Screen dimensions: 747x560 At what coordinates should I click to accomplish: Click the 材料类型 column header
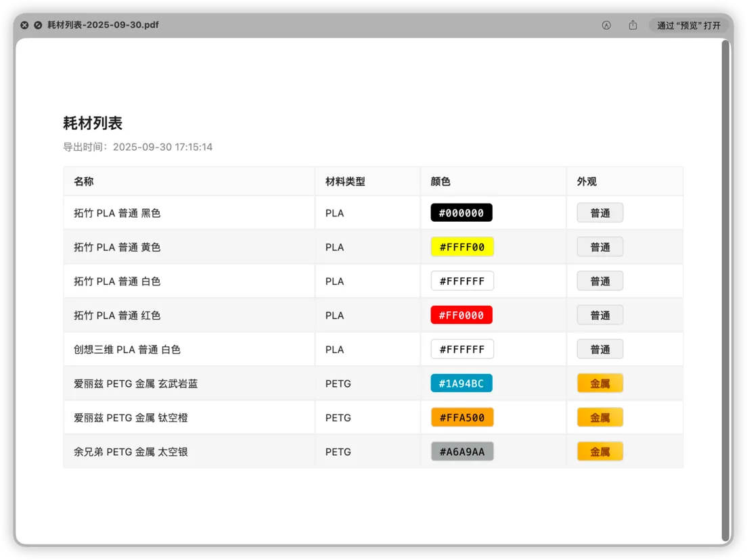coord(345,181)
